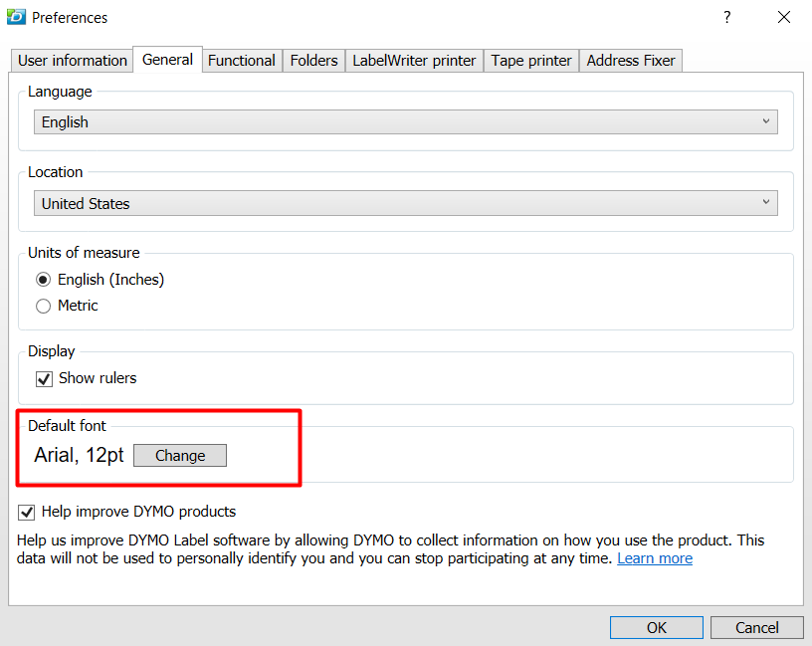Screen dimensions: 812x646
Task: Select English (Inches) units
Action: [43, 280]
